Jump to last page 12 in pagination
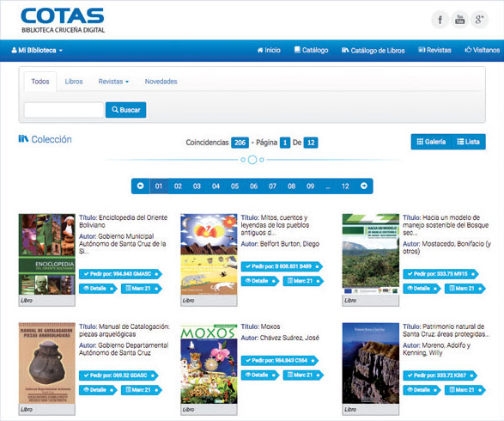The width and height of the screenshot is (504, 421). [x=345, y=186]
